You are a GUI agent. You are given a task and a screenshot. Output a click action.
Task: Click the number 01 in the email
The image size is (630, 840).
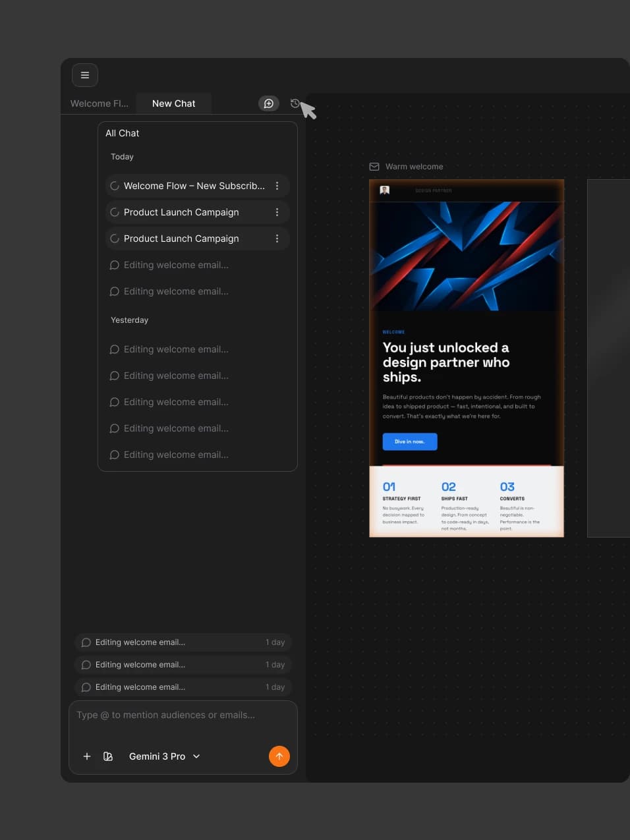(389, 487)
